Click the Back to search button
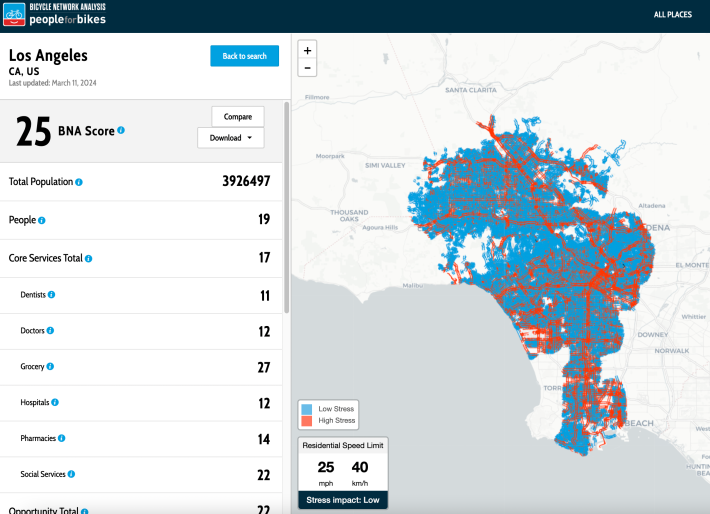 click(245, 56)
